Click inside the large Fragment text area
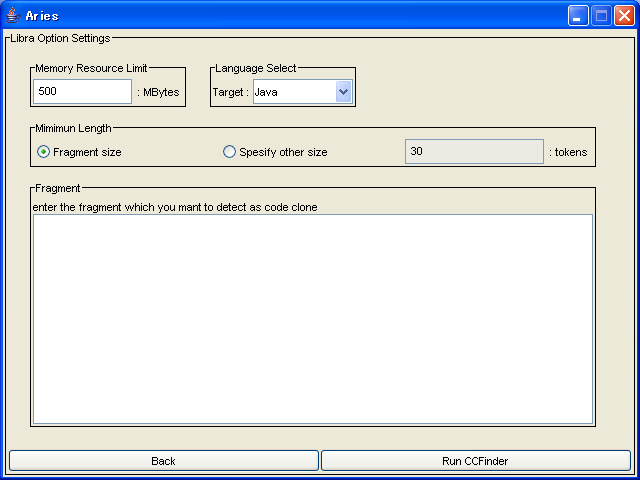Image resolution: width=640 pixels, height=480 pixels. [x=312, y=318]
